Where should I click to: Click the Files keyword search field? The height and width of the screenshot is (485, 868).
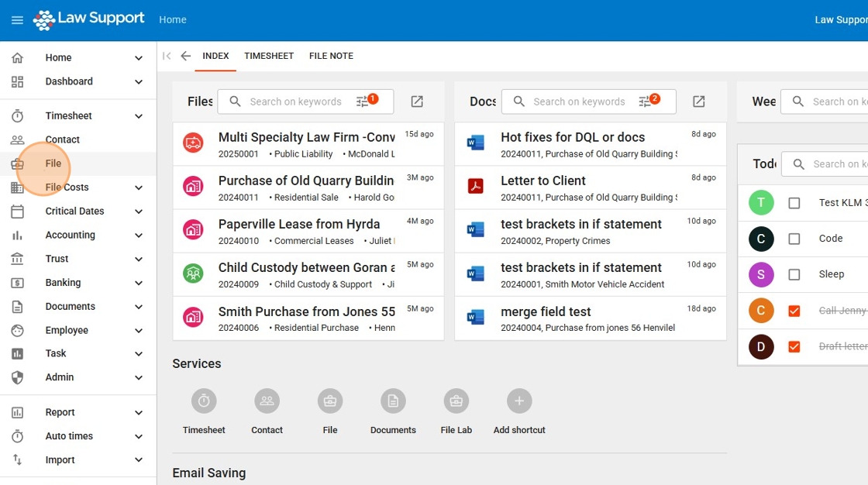[295, 101]
